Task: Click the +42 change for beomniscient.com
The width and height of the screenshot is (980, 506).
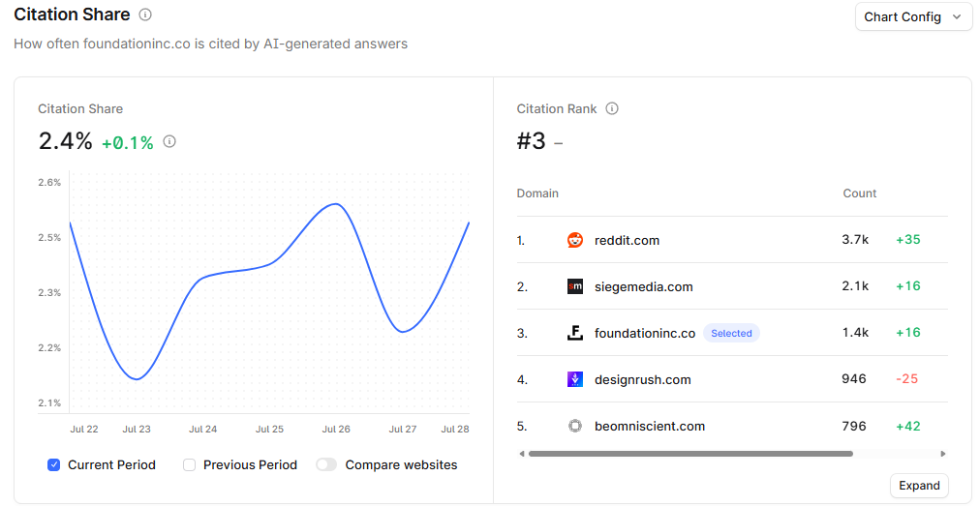Action: (x=908, y=426)
